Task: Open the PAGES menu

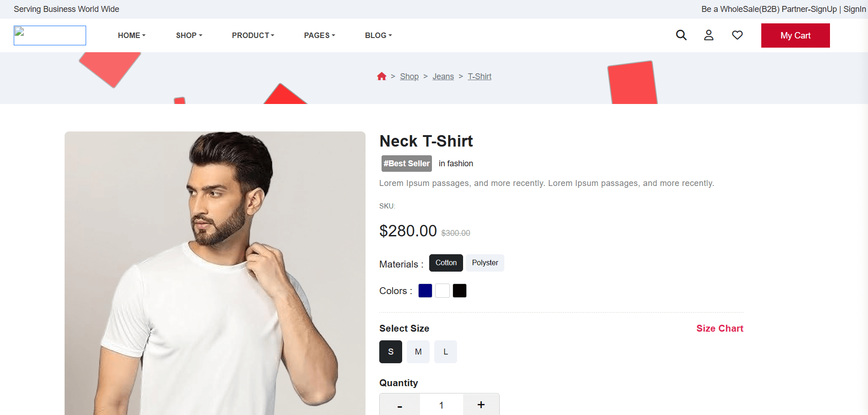Action: click(x=319, y=35)
